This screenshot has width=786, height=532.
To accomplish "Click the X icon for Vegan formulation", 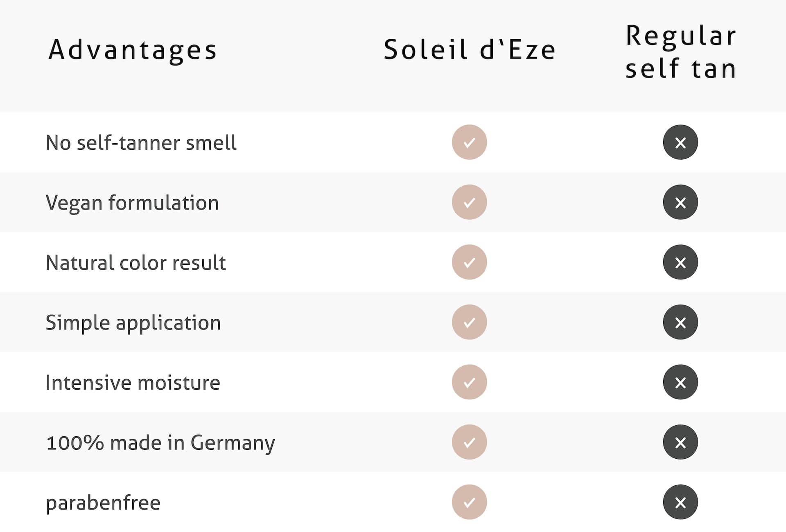I will point(680,202).
